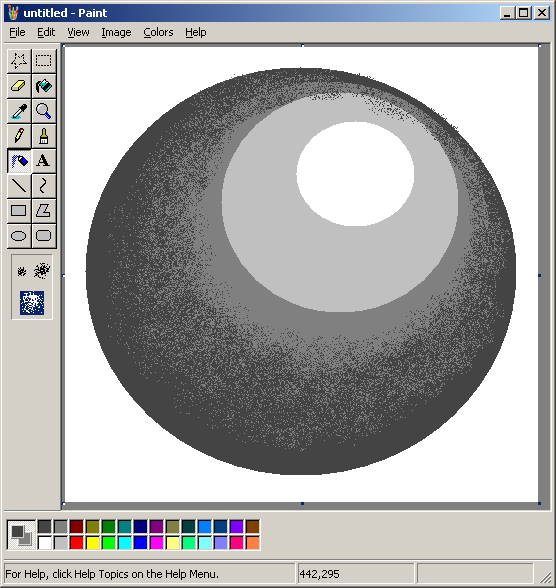Open the Image menu
Screen dimensions: 556x588
coord(116,32)
